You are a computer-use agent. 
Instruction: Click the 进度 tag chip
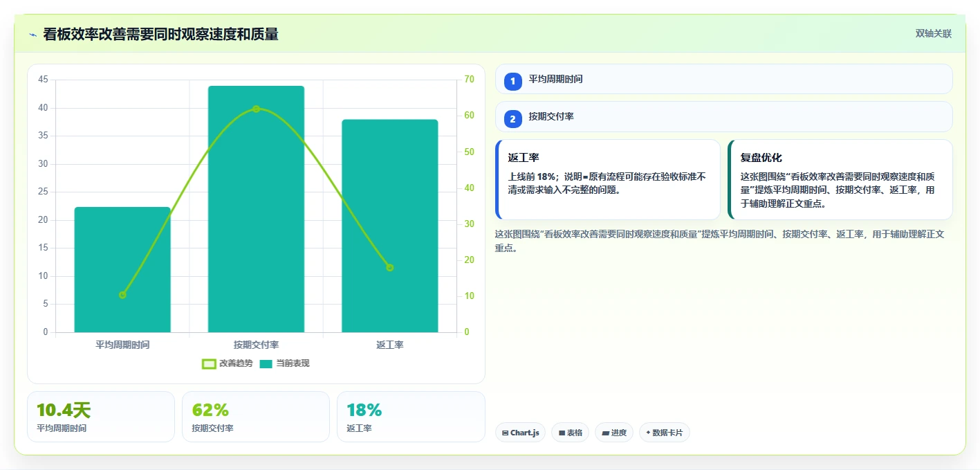tap(614, 433)
